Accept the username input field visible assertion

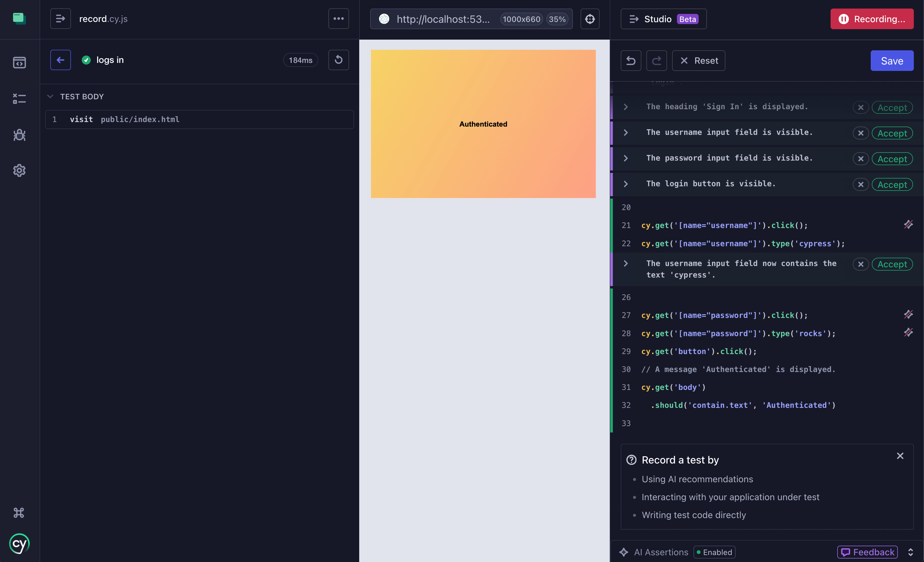(892, 133)
